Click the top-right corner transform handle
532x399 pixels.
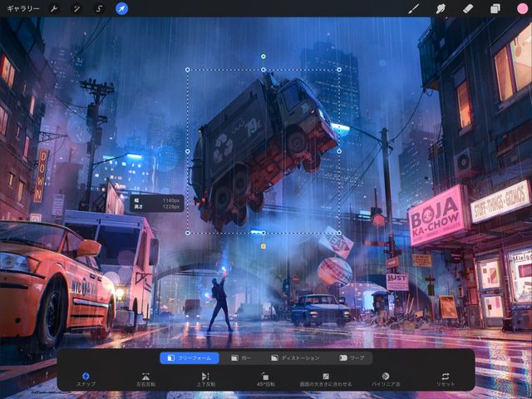click(339, 70)
